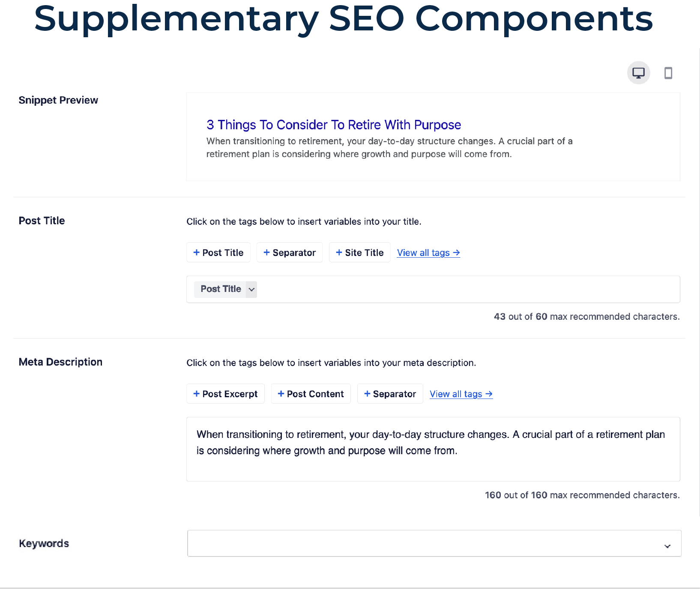
Task: Switch to mobile snippet preview
Action: coord(668,73)
